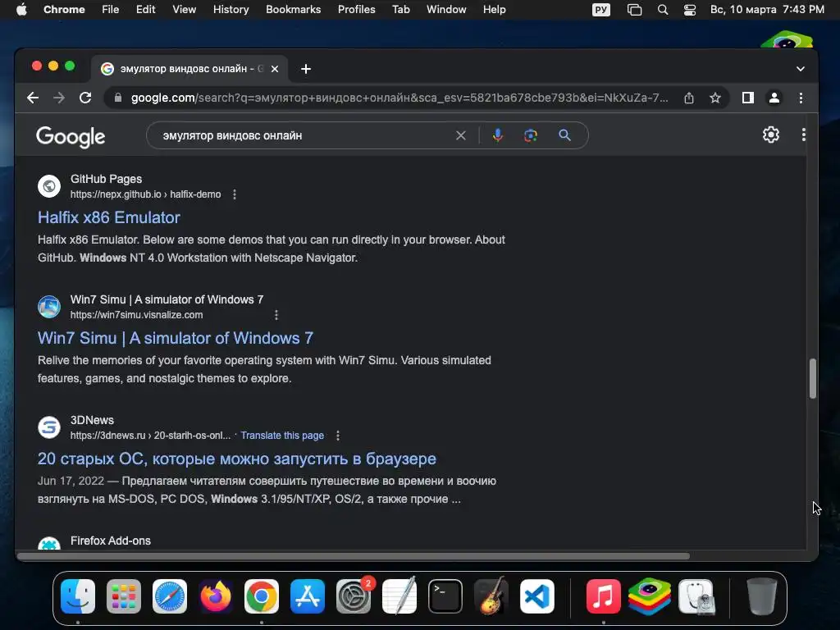840x630 pixels.
Task: Open Terminal from the Dock
Action: point(445,596)
